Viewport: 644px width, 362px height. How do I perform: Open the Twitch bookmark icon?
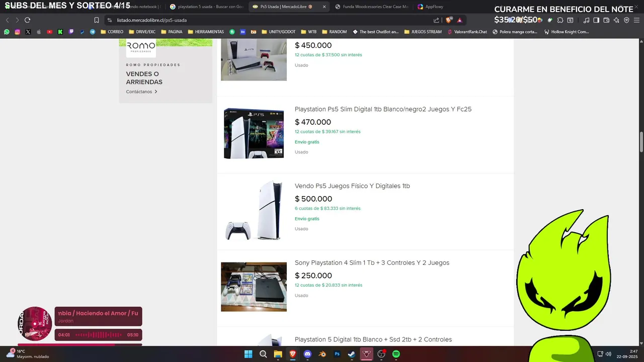click(x=71, y=32)
